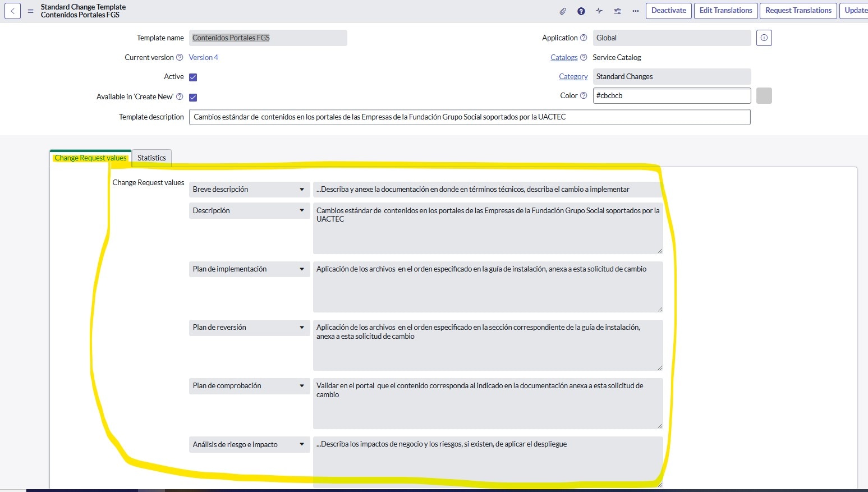Screen dimensions: 868x492
Task: Open the more options ellipsis menu
Action: (x=635, y=11)
